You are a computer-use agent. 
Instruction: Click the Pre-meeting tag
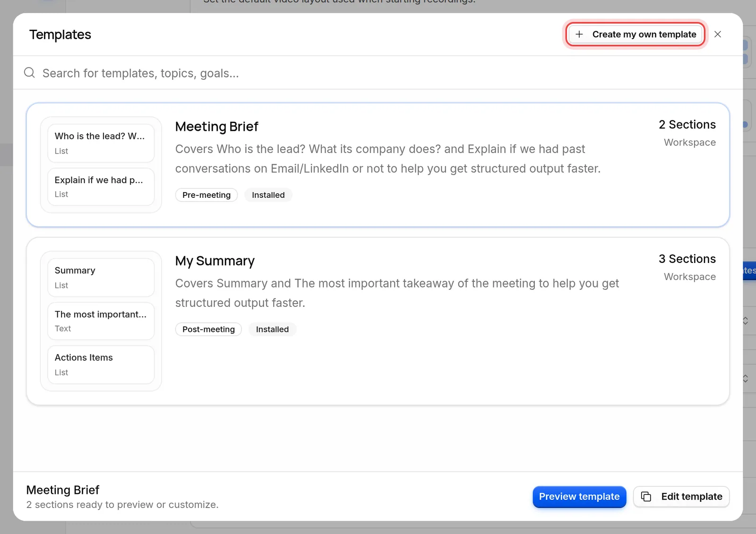(206, 195)
